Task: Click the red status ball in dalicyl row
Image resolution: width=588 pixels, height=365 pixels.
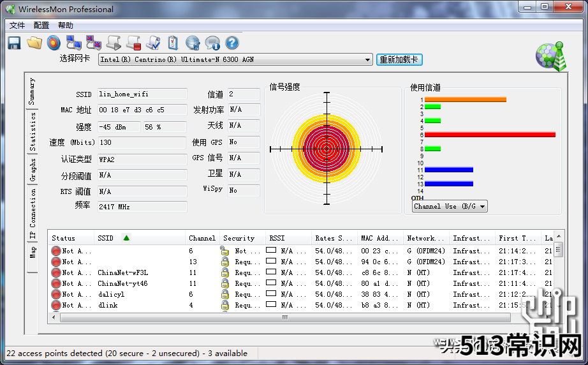Action: [x=56, y=294]
